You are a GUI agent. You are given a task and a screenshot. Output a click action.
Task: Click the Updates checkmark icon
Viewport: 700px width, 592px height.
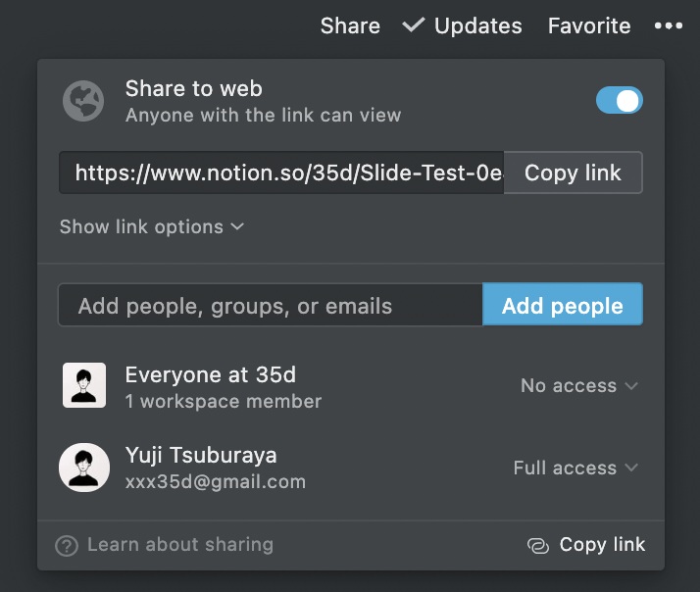click(413, 25)
